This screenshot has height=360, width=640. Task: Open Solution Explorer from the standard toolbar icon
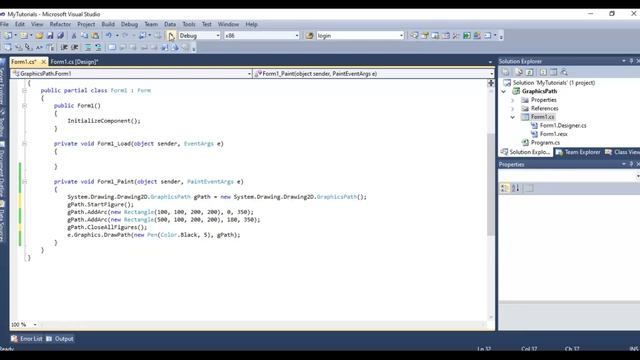tap(414, 36)
